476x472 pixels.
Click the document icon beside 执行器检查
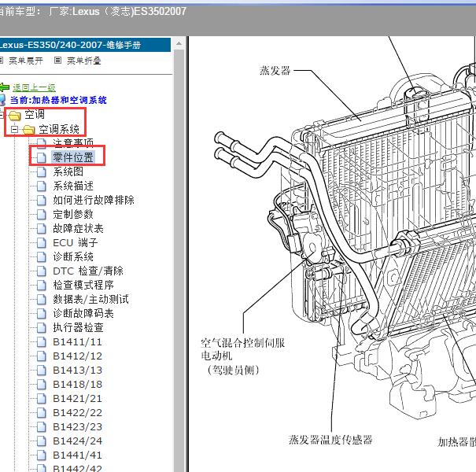[41, 328]
